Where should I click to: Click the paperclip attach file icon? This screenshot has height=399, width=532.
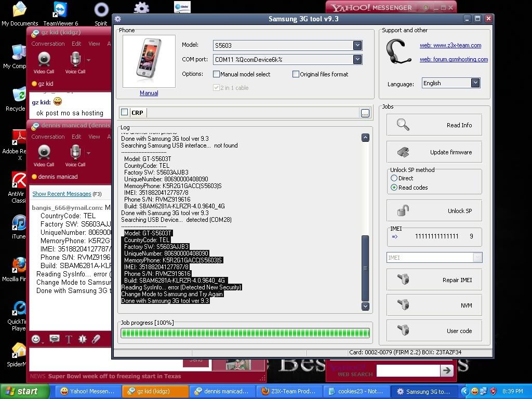(x=96, y=339)
